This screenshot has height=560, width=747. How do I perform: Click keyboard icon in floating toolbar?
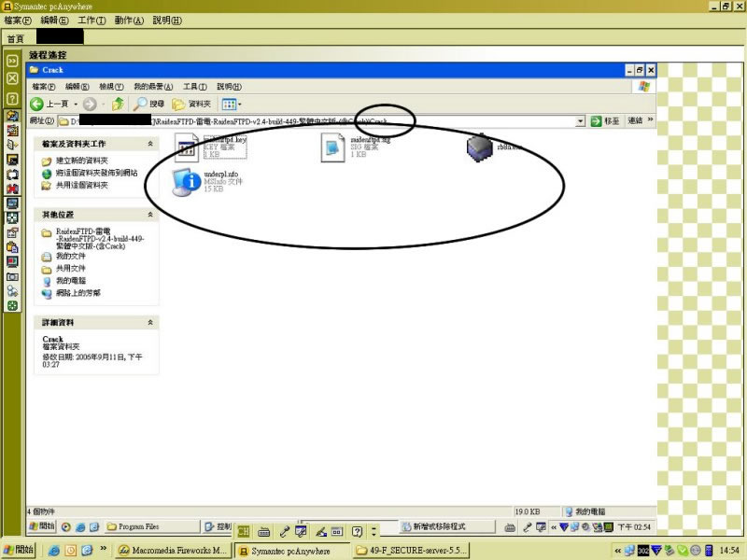pyautogui.click(x=264, y=531)
